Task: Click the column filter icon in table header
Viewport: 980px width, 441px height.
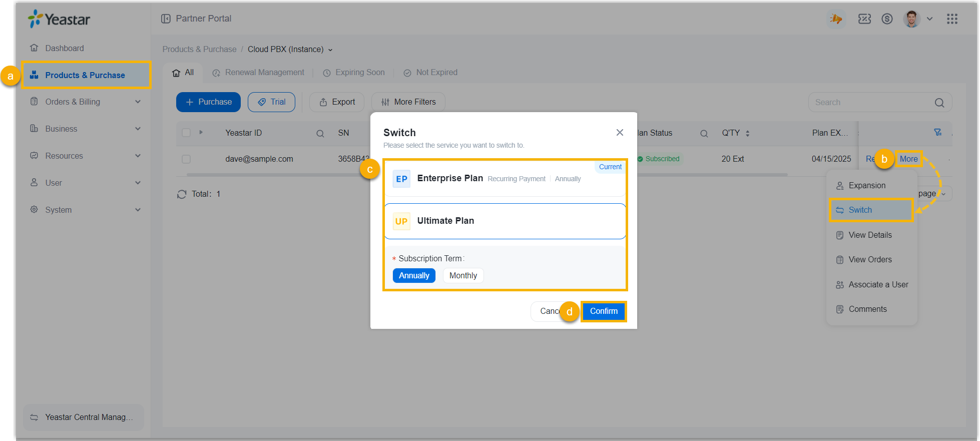Action: tap(937, 133)
